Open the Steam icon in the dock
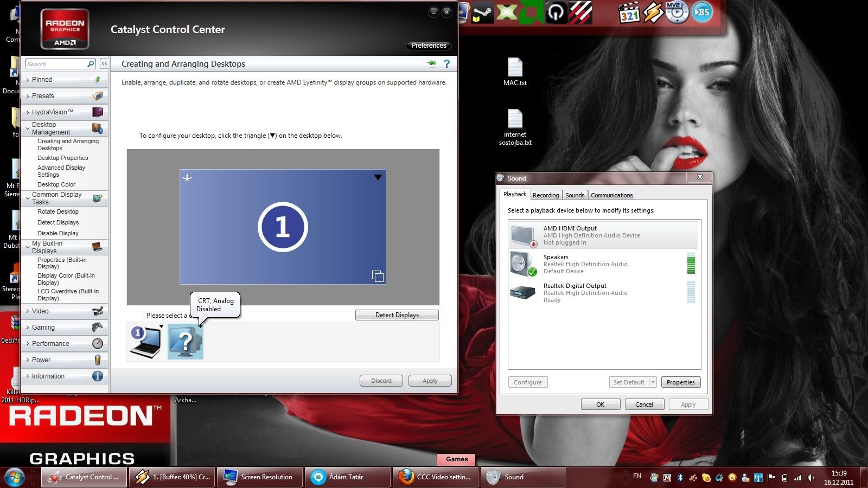The image size is (868, 488). 482,12
